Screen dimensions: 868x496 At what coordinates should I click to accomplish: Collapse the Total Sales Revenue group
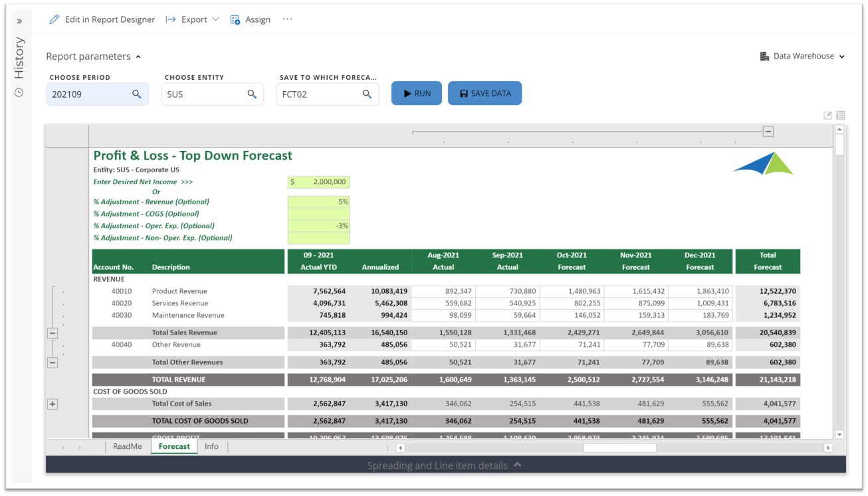(53, 333)
